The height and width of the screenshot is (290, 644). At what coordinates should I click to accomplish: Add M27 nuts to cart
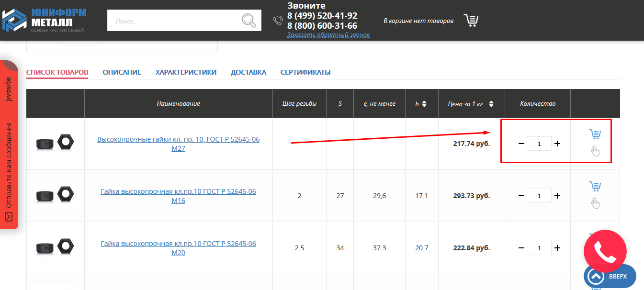tap(595, 134)
